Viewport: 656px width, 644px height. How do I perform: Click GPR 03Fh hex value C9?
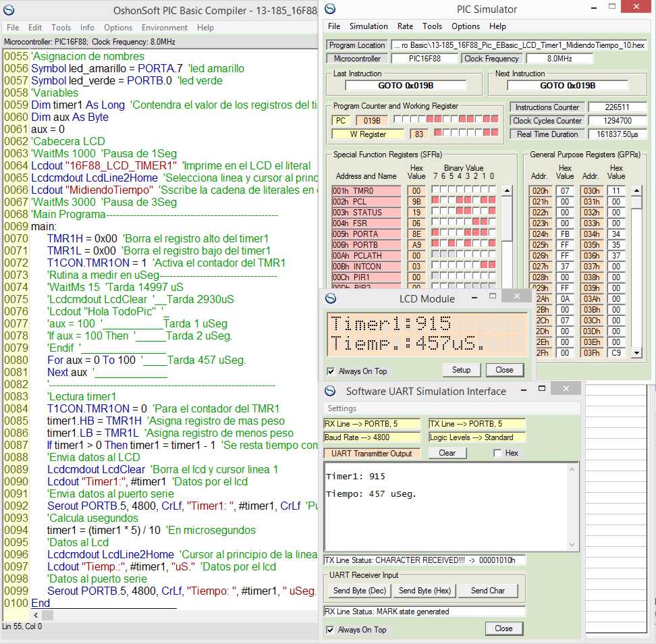click(x=616, y=353)
